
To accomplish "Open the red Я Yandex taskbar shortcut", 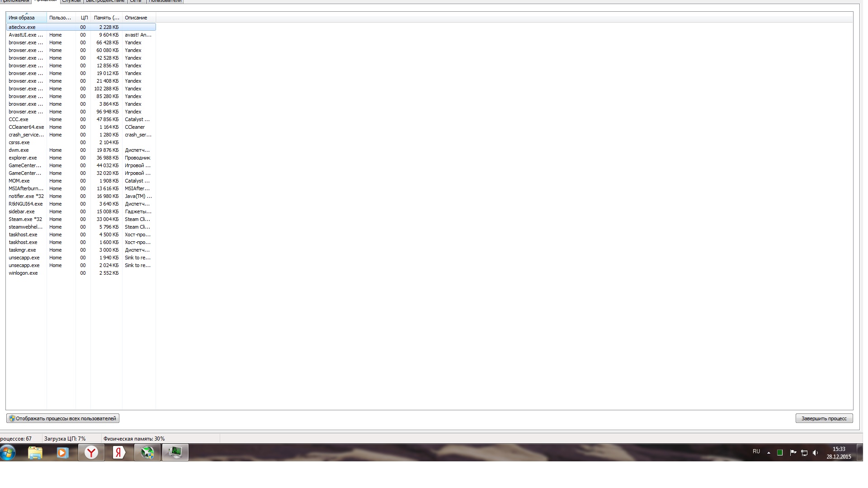I will [119, 452].
